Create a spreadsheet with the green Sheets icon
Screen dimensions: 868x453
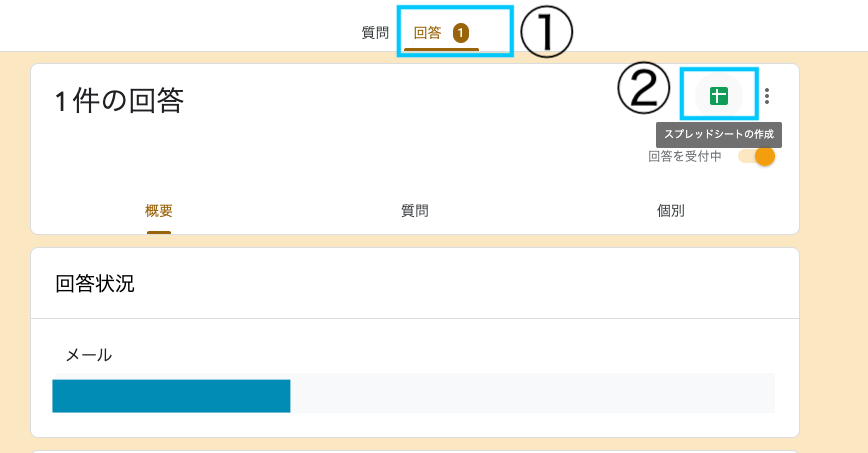coord(718,96)
